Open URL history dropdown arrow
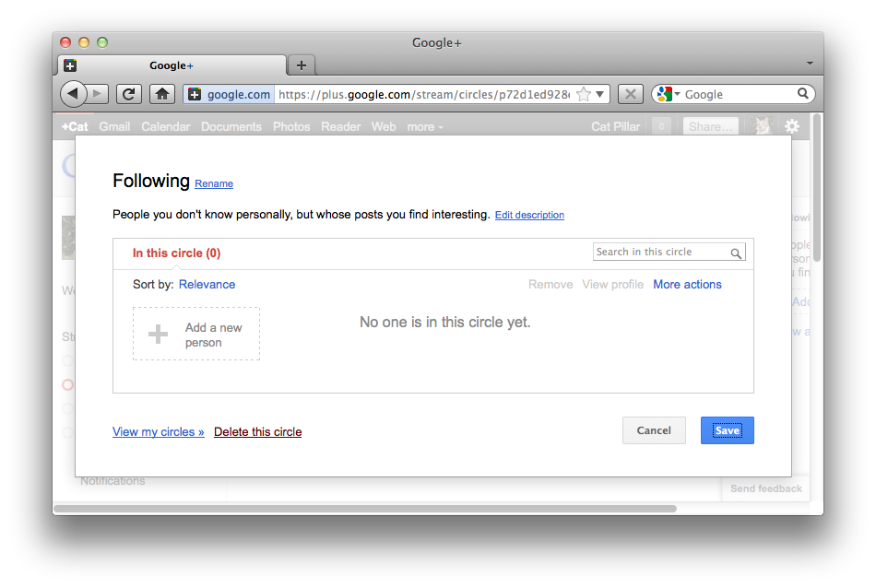 point(600,94)
